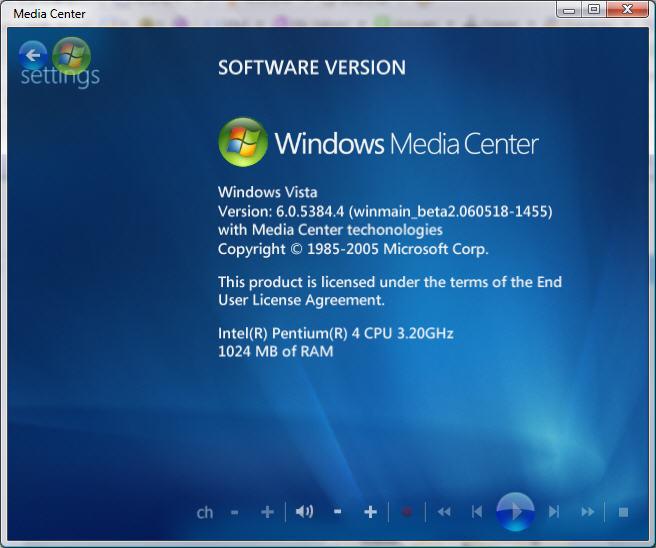Click "with Media Center techonologies" text

330,230
